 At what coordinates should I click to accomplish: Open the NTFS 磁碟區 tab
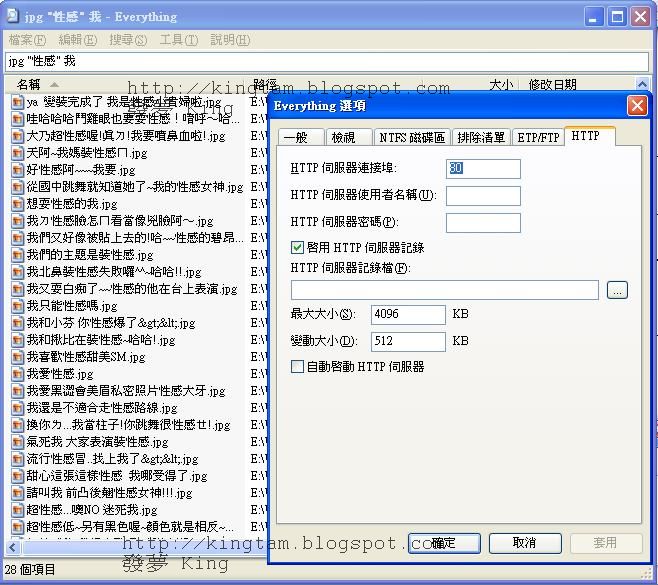coord(412,137)
